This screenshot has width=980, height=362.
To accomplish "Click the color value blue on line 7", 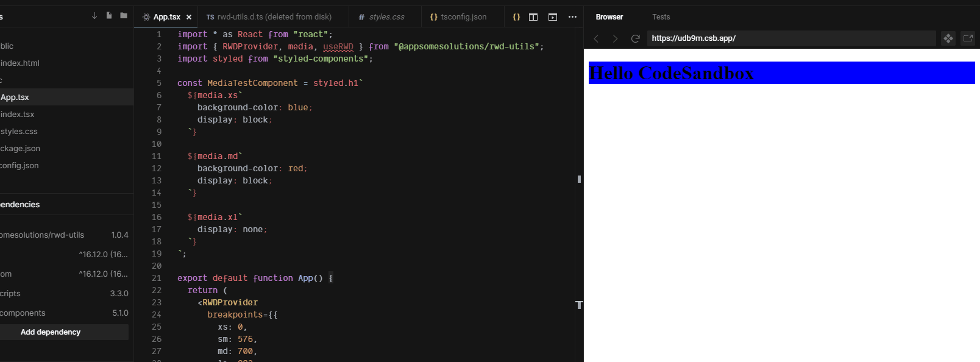I will 298,108.
